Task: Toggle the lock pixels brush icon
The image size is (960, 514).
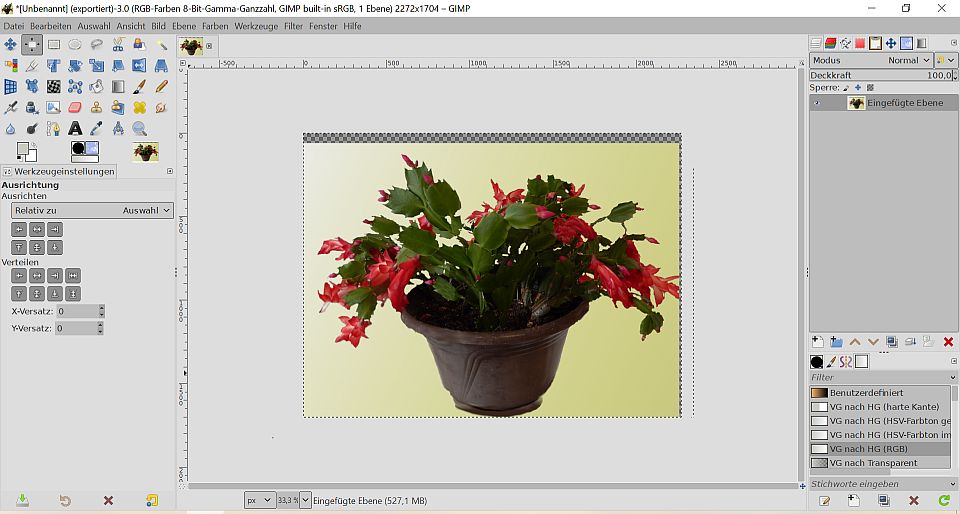Action: pyautogui.click(x=846, y=88)
